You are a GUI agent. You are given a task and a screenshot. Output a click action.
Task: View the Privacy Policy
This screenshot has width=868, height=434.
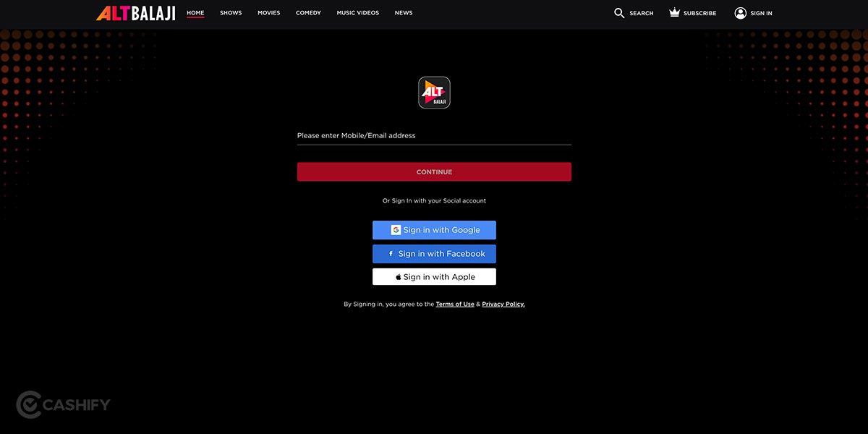[x=503, y=304]
